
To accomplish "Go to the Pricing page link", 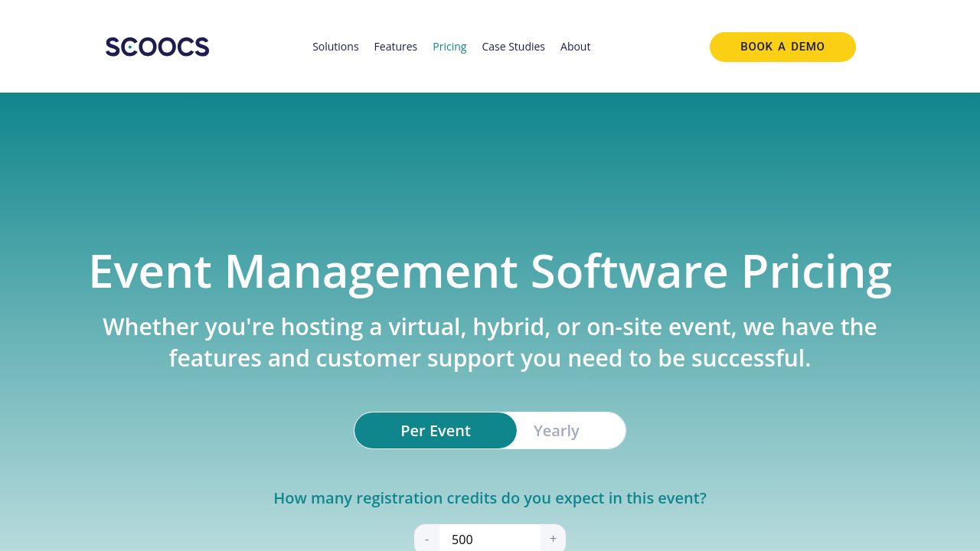I will point(449,47).
